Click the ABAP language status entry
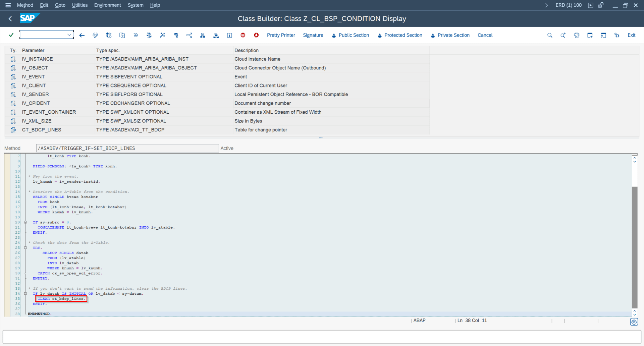 (419, 321)
